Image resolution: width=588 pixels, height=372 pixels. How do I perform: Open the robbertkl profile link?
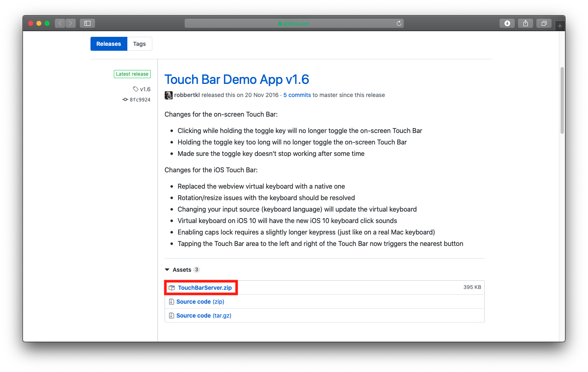click(187, 95)
